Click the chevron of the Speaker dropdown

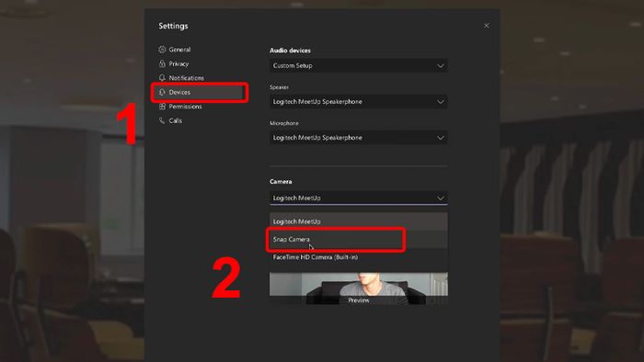(x=441, y=102)
